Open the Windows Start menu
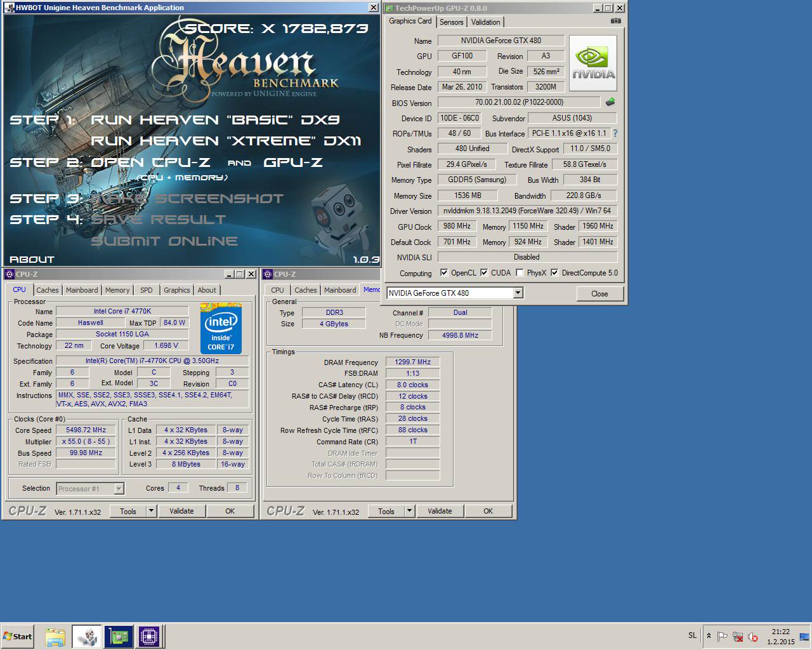 18,636
